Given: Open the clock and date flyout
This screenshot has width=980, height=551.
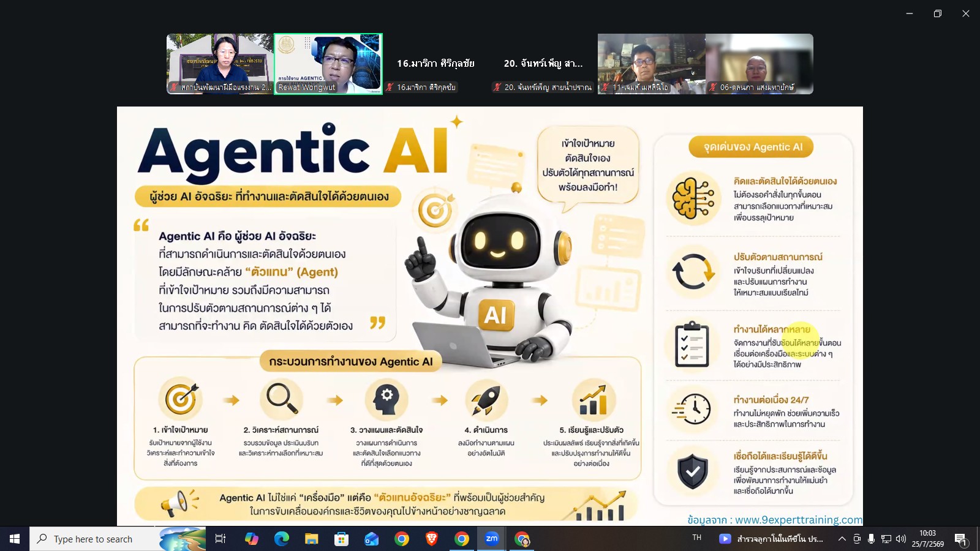Looking at the screenshot, I should click(927, 539).
